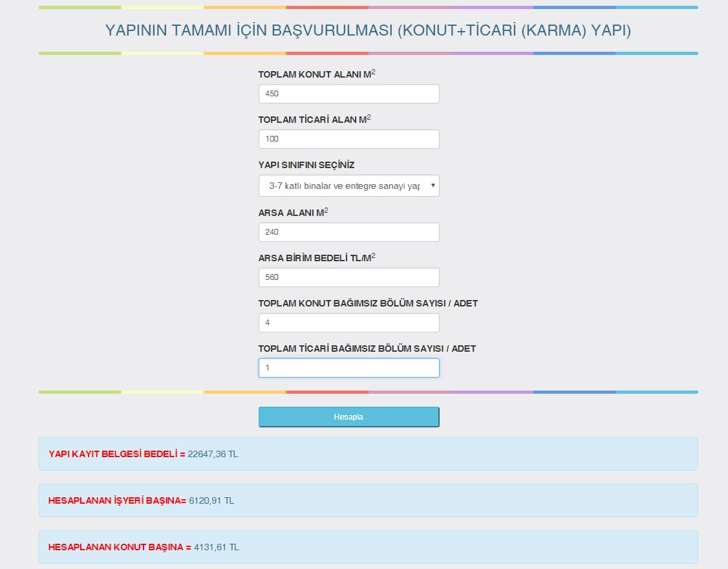Click the Hesaplanan Konut Başına result box
The image size is (728, 569).
point(368,547)
